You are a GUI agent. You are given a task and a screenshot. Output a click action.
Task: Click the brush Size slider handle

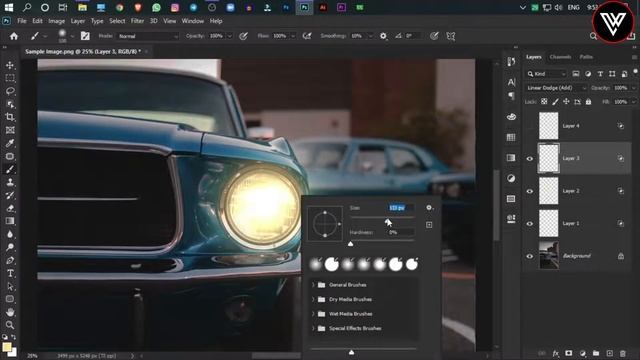tap(387, 220)
